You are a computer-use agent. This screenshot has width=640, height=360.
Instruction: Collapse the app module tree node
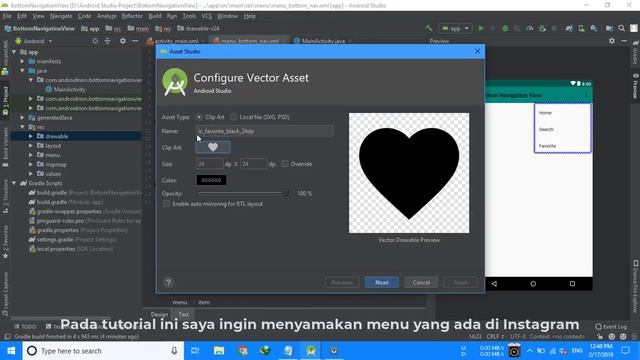pos(14,52)
